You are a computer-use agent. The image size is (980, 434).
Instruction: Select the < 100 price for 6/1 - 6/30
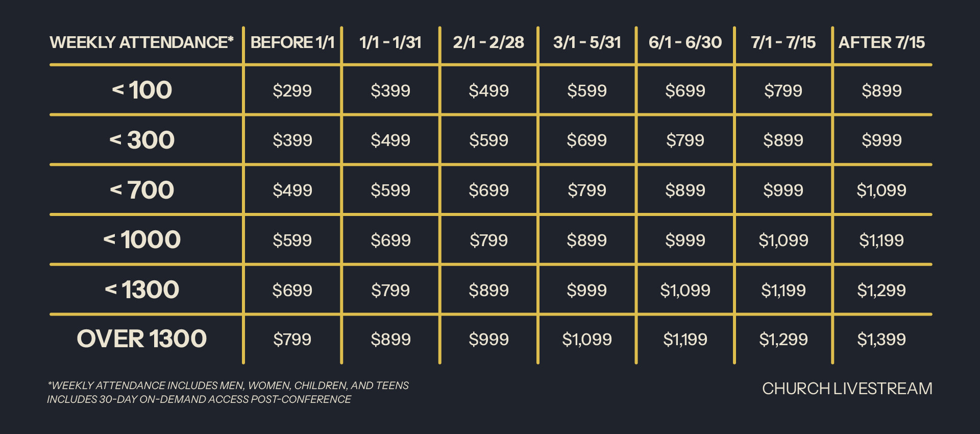(685, 91)
